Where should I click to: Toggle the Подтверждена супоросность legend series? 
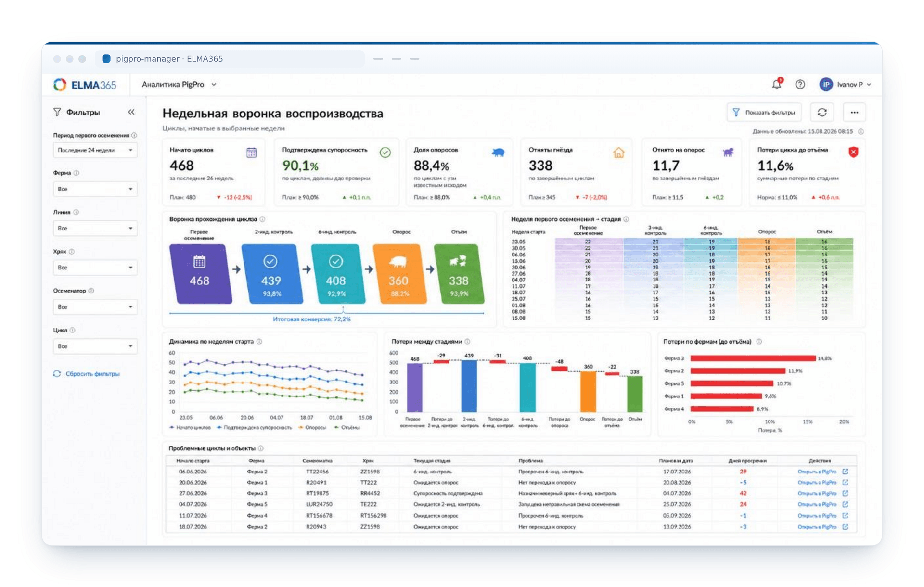[x=254, y=427]
